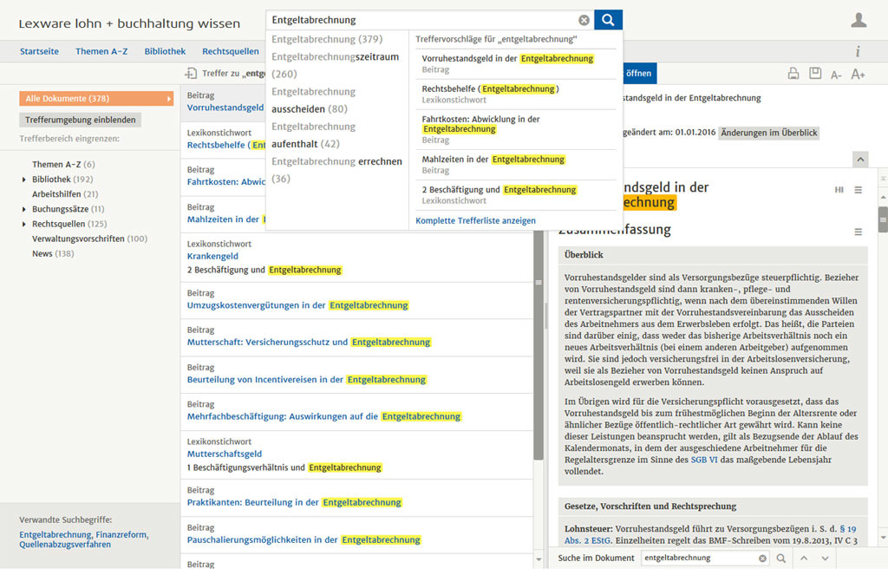Expand the Buchungssätze filter node

(23, 209)
